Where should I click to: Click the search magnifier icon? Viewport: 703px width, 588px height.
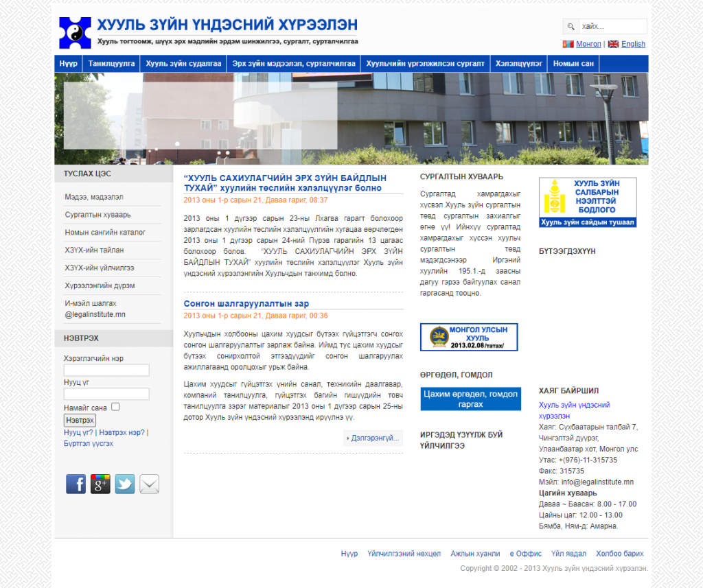571,27
